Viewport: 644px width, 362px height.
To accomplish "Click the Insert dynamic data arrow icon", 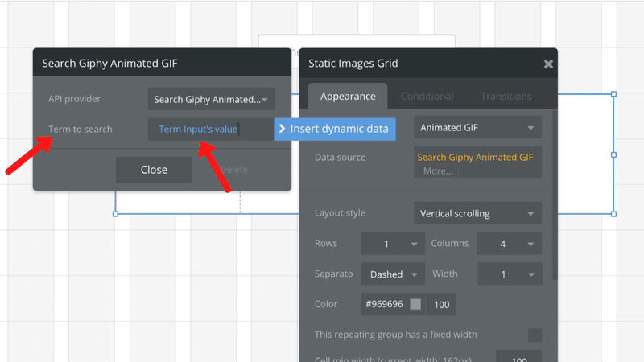I will click(x=282, y=129).
